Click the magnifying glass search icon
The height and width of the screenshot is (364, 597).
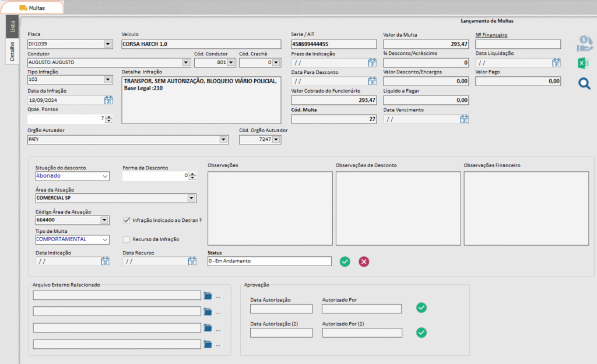584,83
